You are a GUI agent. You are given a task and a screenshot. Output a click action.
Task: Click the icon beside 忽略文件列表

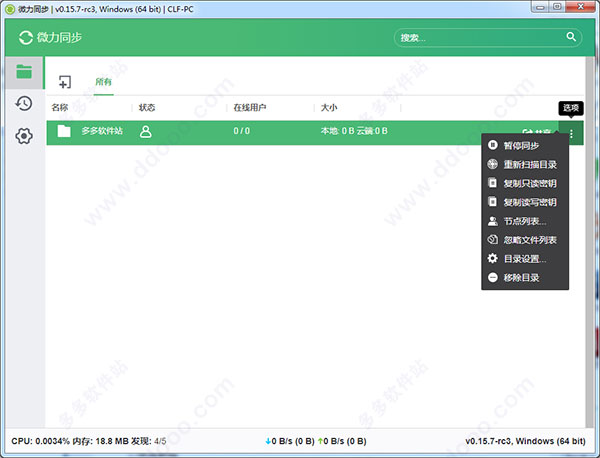[x=492, y=240]
